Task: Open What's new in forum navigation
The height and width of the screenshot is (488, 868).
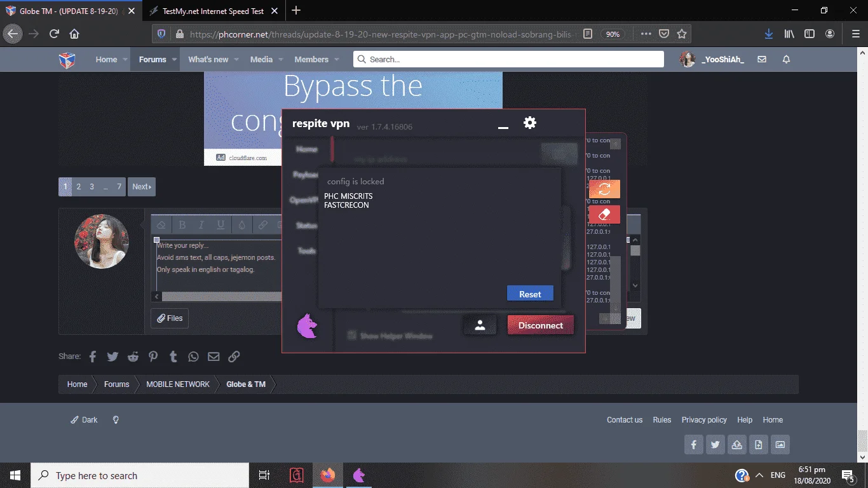Action: 208,60
